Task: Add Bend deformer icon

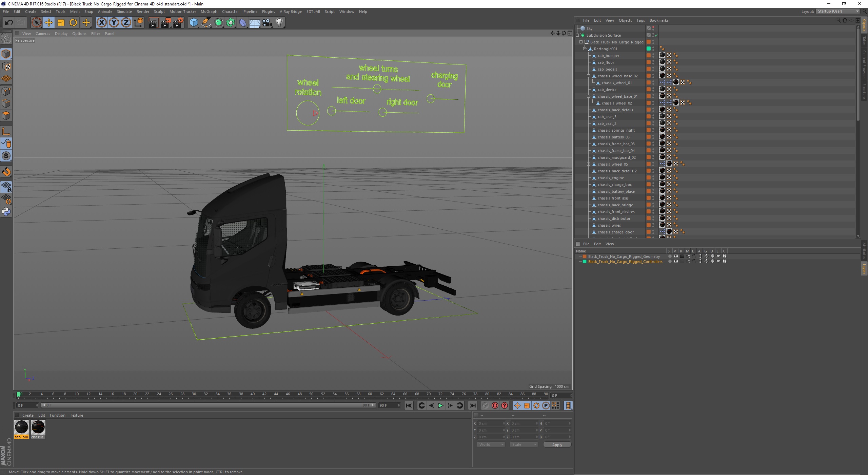Action: click(243, 23)
